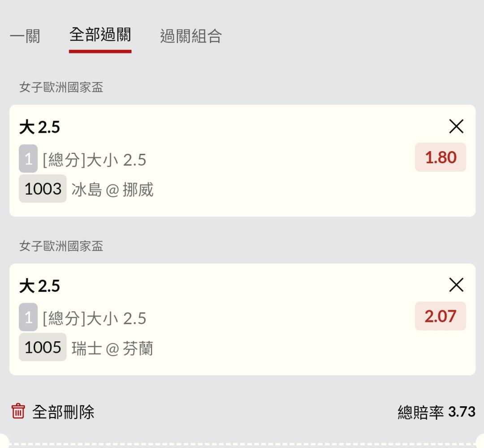Click the 1003 match code badge

coord(43,188)
